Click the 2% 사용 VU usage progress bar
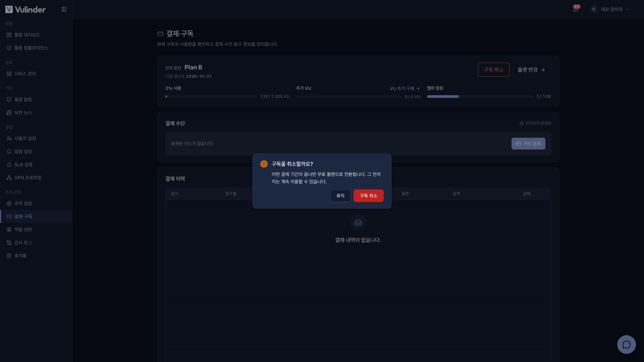 pos(211,97)
